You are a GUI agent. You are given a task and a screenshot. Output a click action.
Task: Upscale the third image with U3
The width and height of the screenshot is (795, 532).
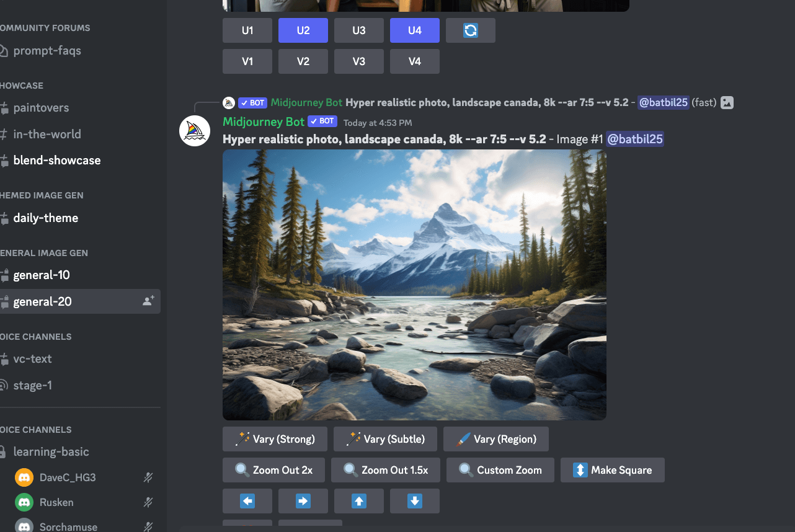click(x=359, y=30)
